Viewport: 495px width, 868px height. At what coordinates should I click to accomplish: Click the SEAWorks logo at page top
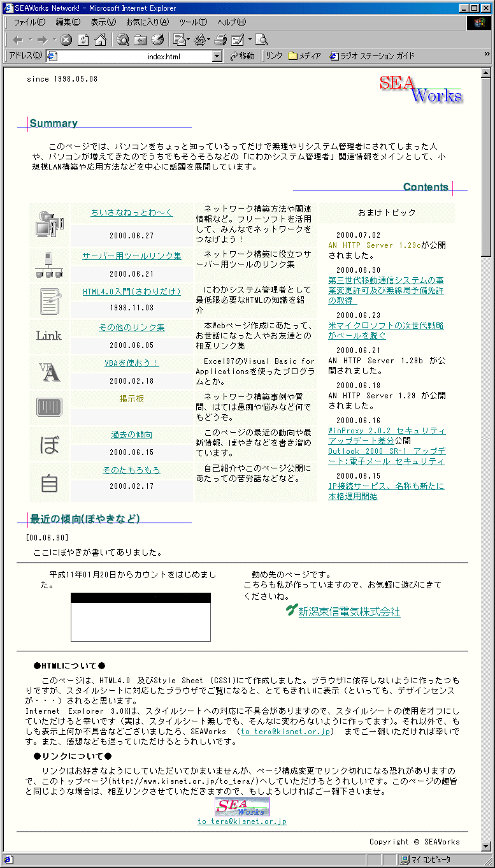pyautogui.click(x=420, y=90)
